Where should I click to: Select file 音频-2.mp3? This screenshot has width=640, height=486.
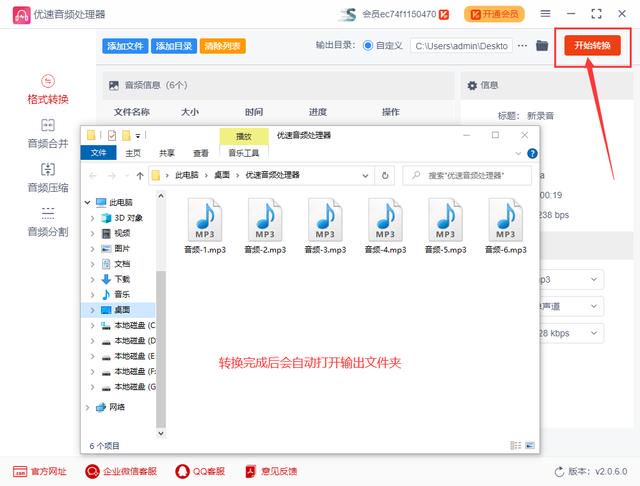coord(265,226)
